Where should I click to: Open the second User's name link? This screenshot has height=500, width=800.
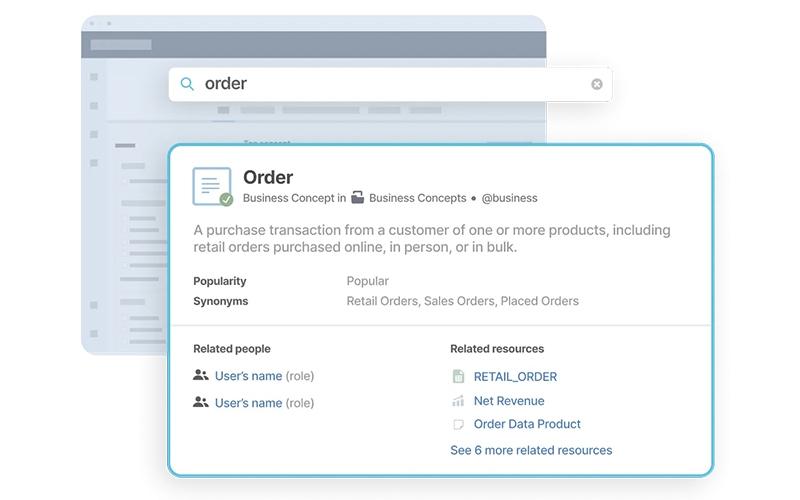click(248, 403)
